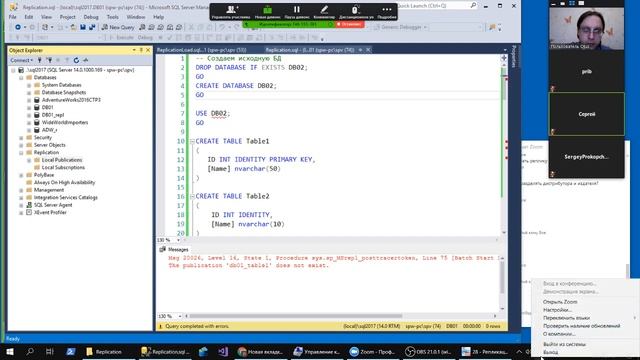Viewport: 640px width, 360px height.
Task: Choose 'Открыть Zoom' in tray menu
Action: (x=560, y=302)
